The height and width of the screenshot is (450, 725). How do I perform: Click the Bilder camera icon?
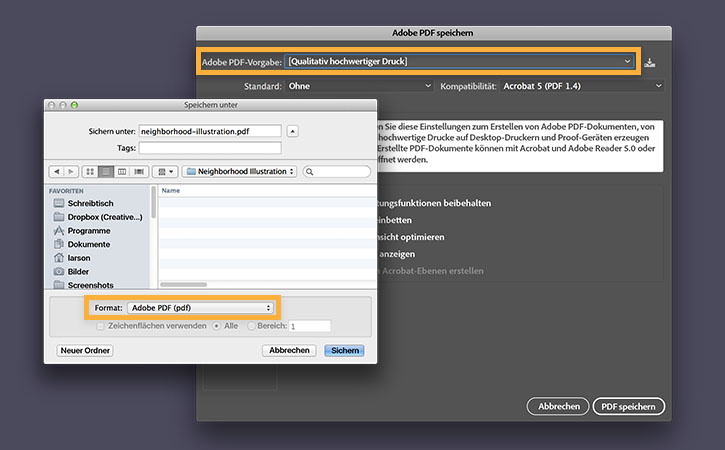[x=59, y=271]
